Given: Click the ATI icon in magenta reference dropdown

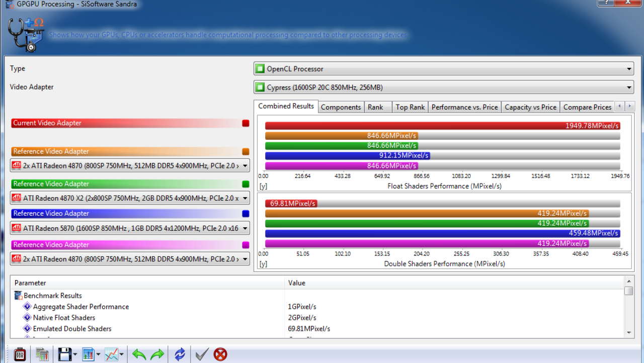Looking at the screenshot, I should pyautogui.click(x=16, y=259).
